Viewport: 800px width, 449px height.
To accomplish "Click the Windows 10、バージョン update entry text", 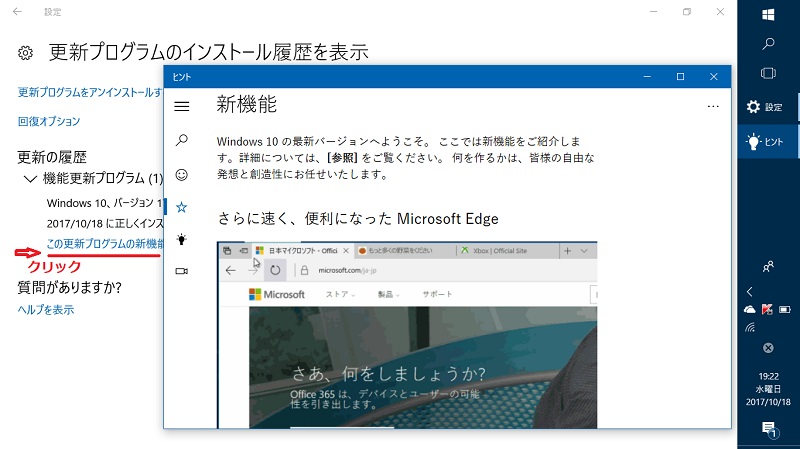I will click(105, 203).
